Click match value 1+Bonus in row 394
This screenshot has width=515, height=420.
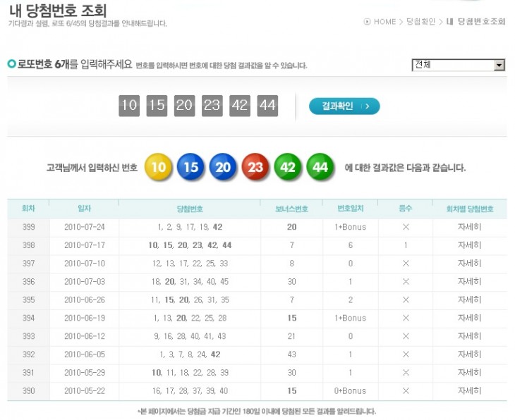coord(350,318)
